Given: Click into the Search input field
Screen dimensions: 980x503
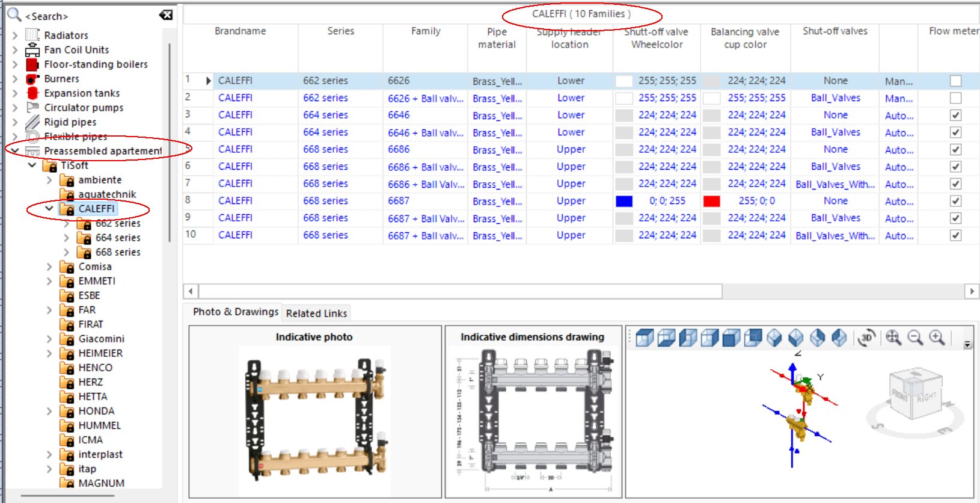Looking at the screenshot, I should tap(90, 16).
